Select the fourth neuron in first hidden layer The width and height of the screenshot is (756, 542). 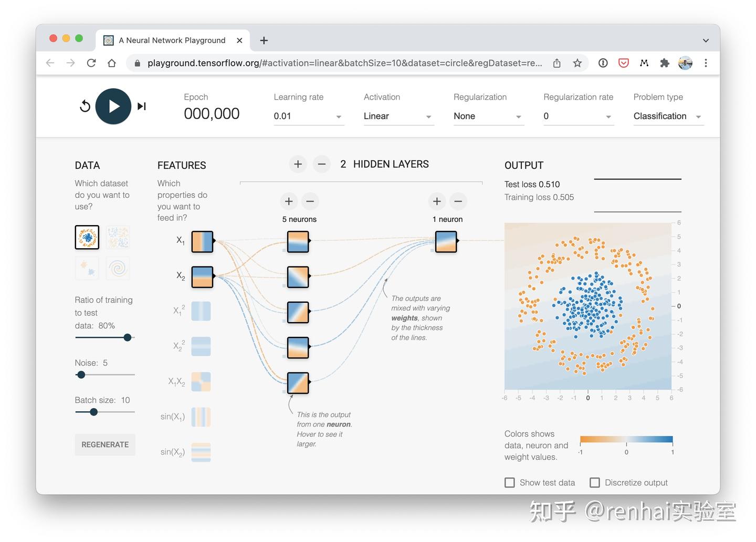point(298,347)
